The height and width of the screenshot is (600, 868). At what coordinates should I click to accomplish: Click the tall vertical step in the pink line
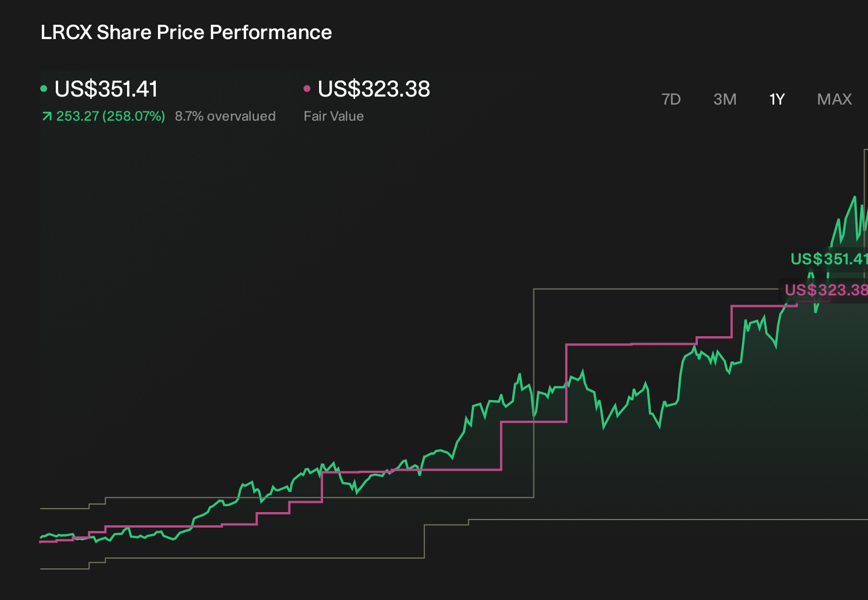click(566, 383)
